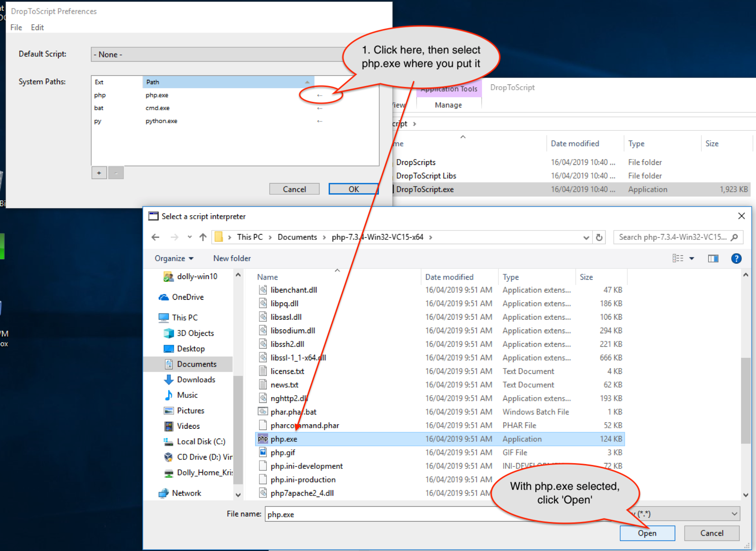Click the Back arrow in file dialog
Image resolution: width=756 pixels, height=551 pixels.
(x=156, y=237)
